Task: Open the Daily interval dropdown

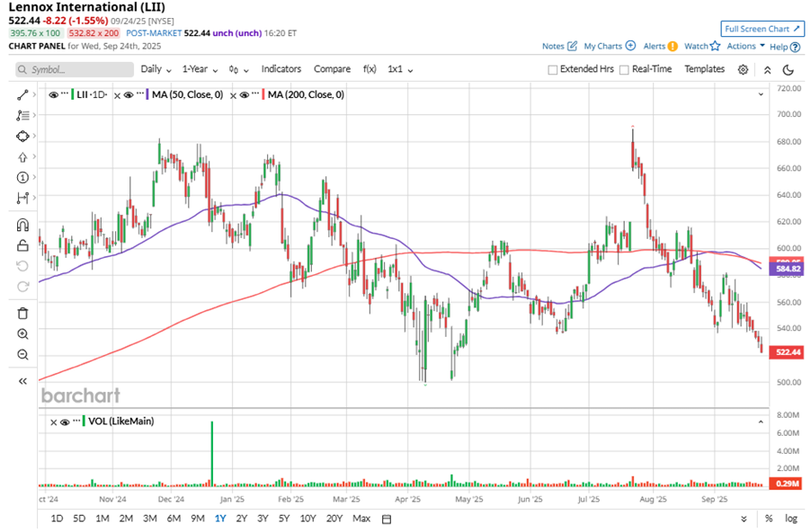Action: click(156, 69)
